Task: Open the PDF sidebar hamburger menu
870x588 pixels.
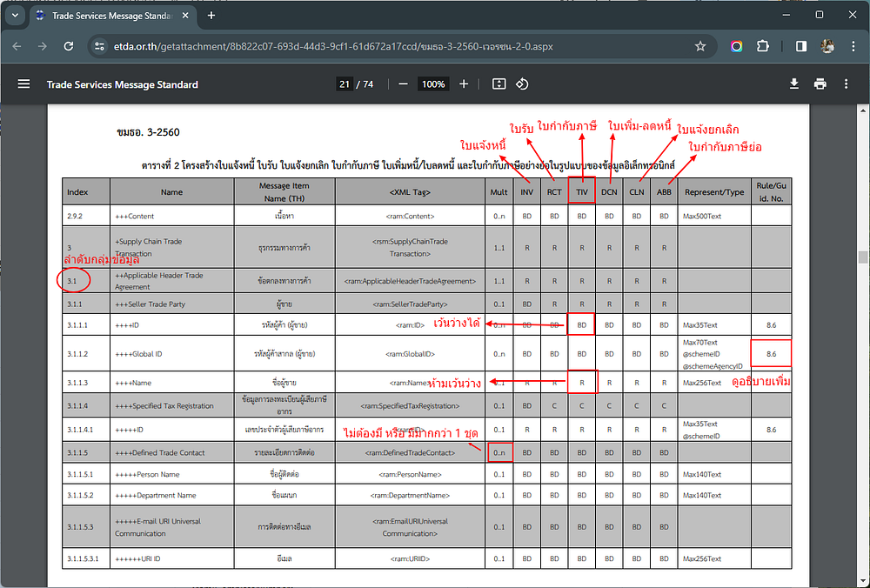Action: pyautogui.click(x=24, y=84)
